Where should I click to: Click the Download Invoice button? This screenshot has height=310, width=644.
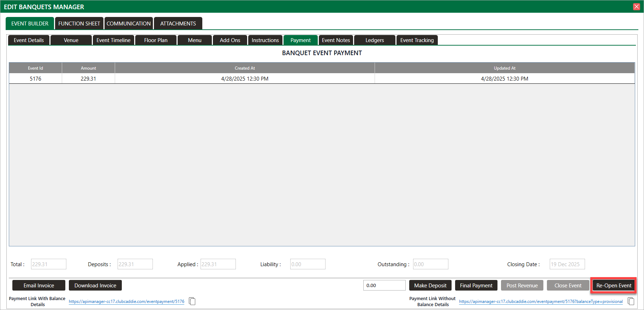[x=95, y=286]
